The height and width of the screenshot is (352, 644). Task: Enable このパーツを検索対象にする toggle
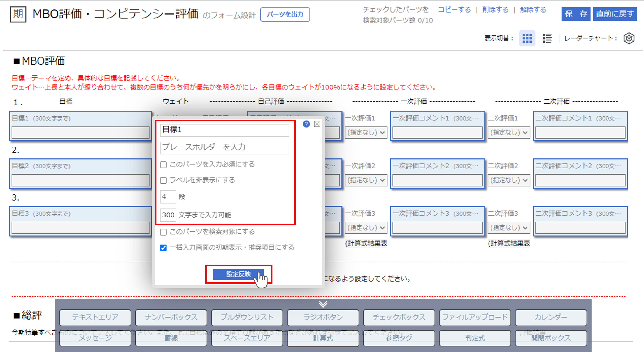pyautogui.click(x=164, y=232)
